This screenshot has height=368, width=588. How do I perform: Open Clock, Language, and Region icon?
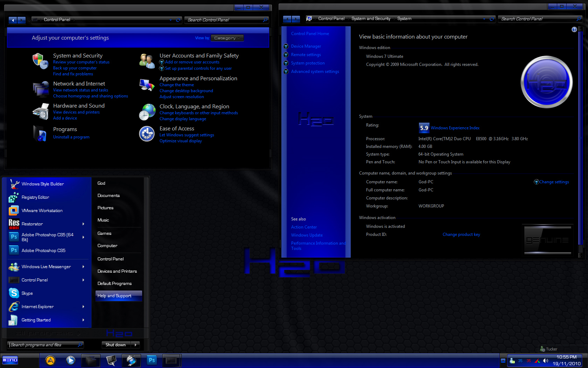[x=147, y=112]
